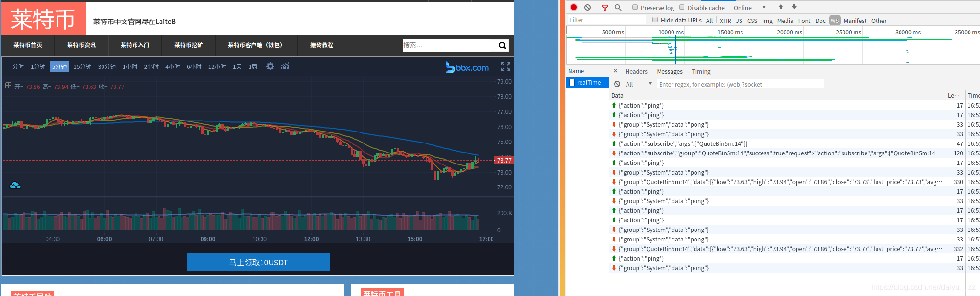The image size is (980, 296).
Task: Select the realTime WebSocket request
Action: pos(587,83)
